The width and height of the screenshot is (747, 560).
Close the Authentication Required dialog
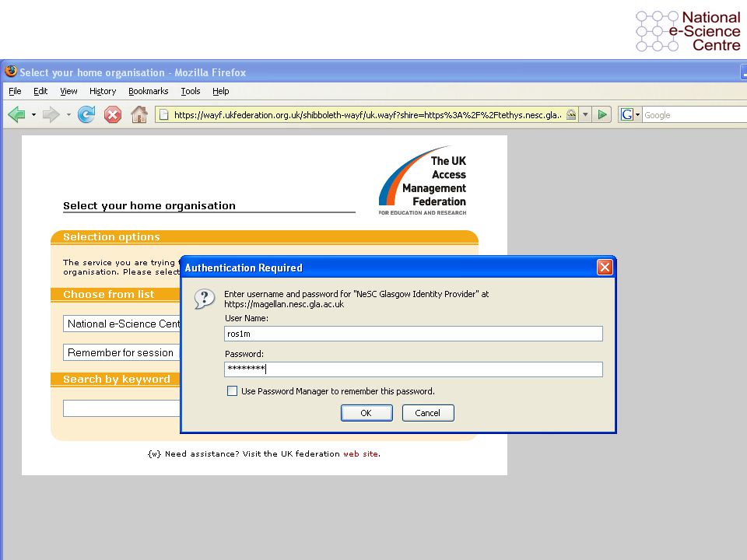coord(605,267)
